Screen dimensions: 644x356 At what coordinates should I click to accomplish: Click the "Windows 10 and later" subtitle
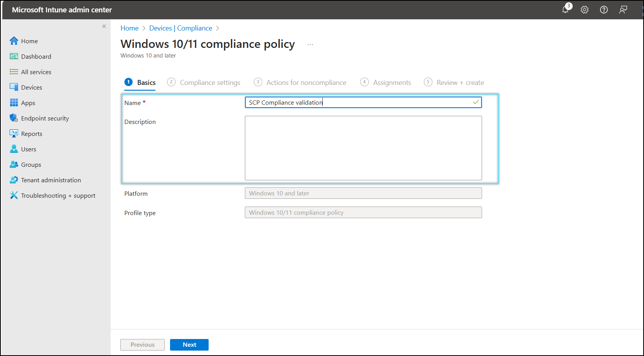click(148, 56)
